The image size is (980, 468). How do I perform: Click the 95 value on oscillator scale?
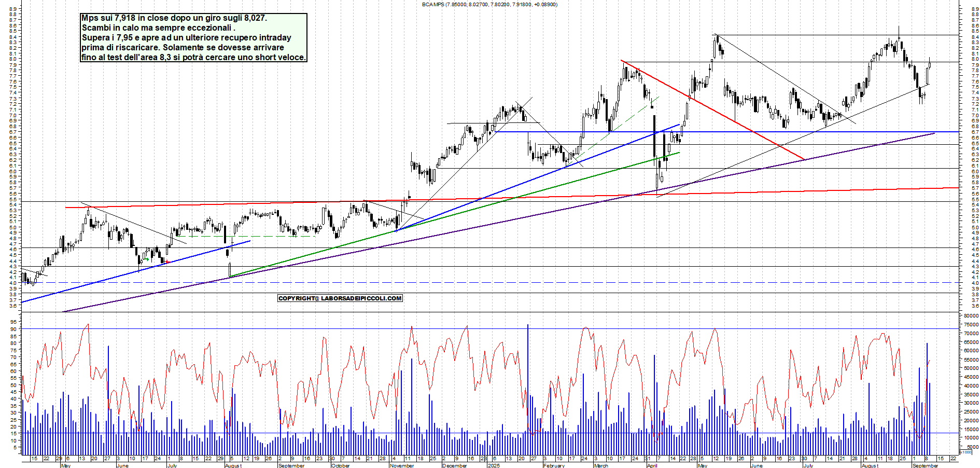13,322
